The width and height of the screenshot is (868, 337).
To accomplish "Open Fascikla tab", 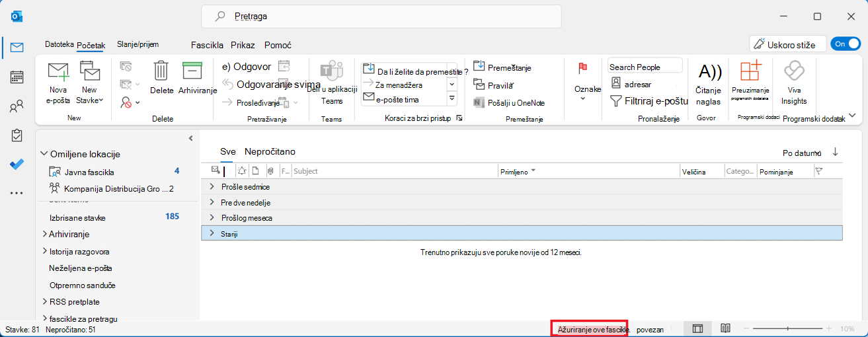I will click(207, 46).
